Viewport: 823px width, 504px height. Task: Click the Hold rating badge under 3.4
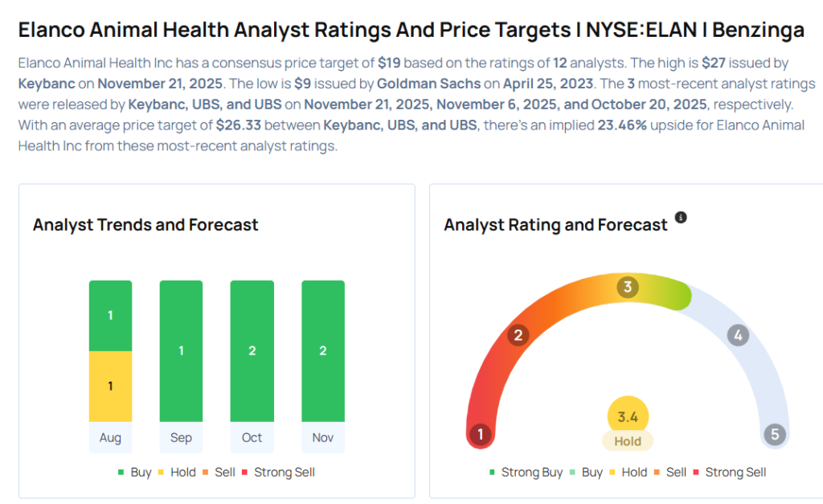(628, 440)
